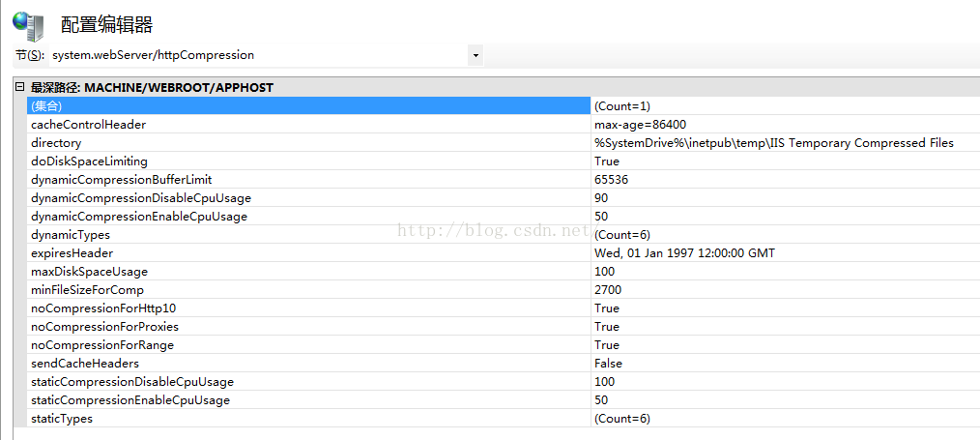Select the staticCompressionDisableCpuUsage property
Viewport: 980px width, 440px height.
[x=132, y=382]
